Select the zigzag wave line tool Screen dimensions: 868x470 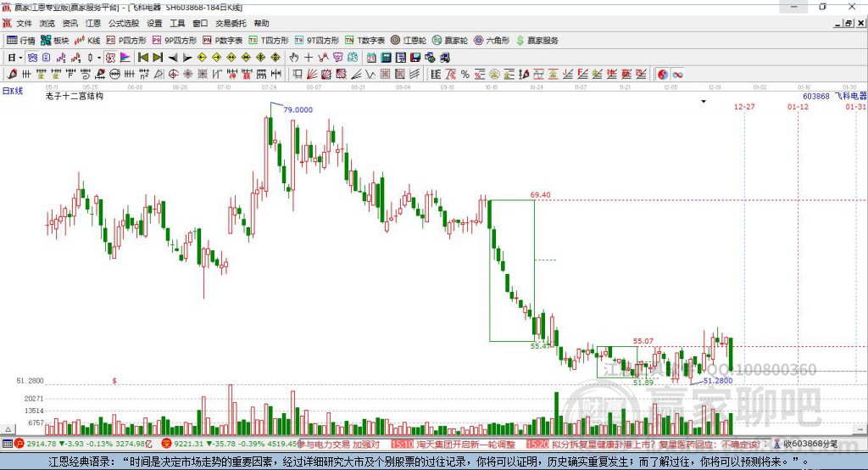(x=370, y=75)
